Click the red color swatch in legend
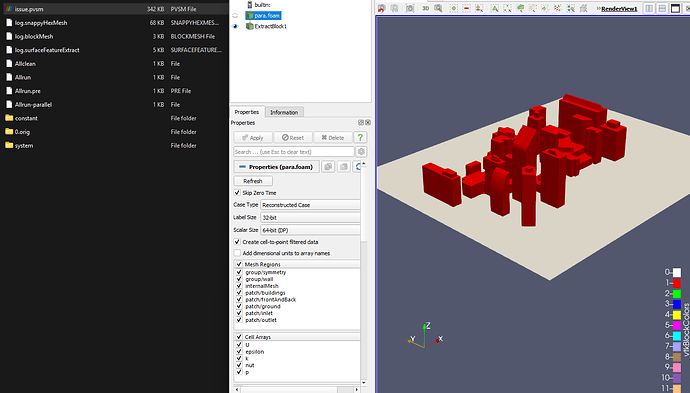 click(x=677, y=283)
